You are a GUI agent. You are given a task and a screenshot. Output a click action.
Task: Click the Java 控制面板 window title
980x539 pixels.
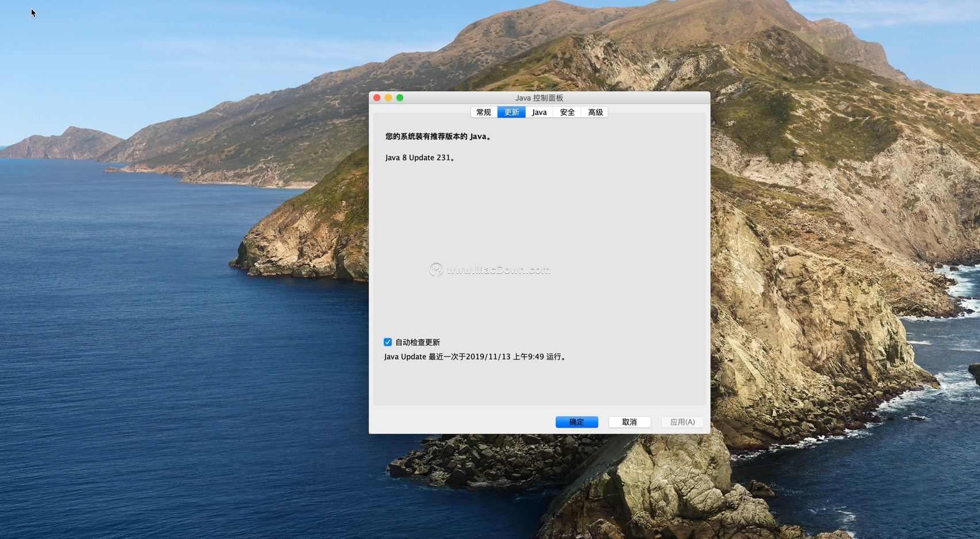pyautogui.click(x=539, y=98)
